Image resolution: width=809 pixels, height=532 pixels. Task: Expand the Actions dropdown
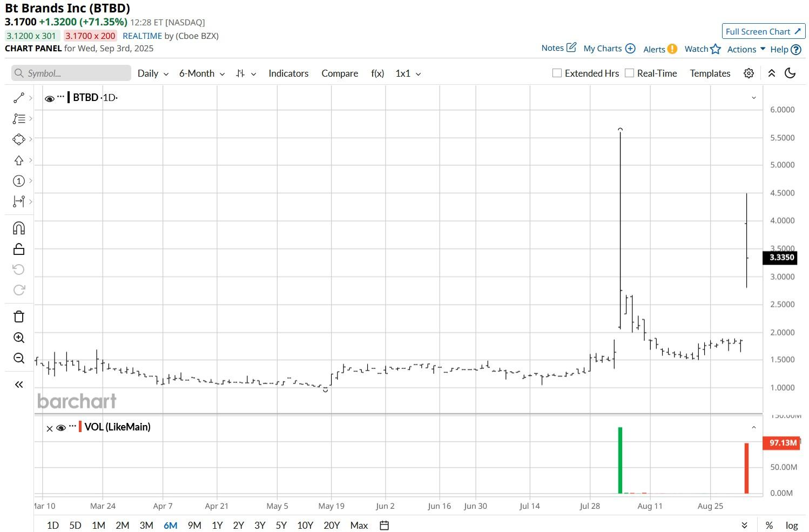click(x=746, y=49)
